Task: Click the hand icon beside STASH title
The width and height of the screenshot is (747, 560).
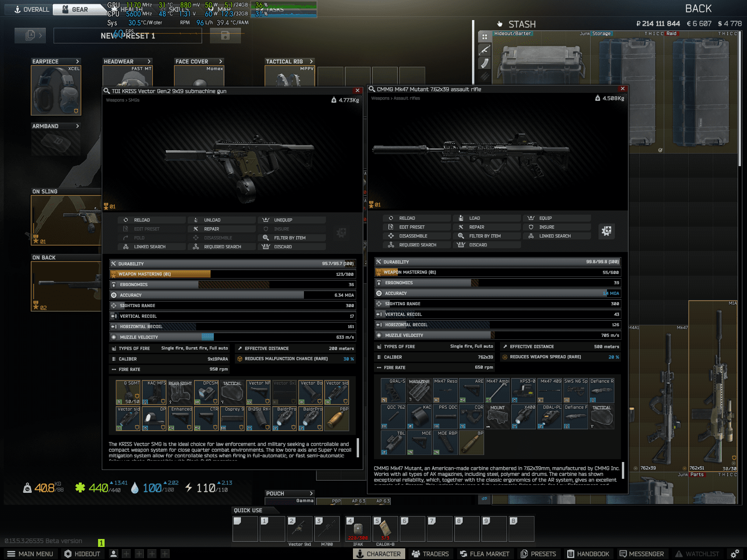Action: [500, 24]
